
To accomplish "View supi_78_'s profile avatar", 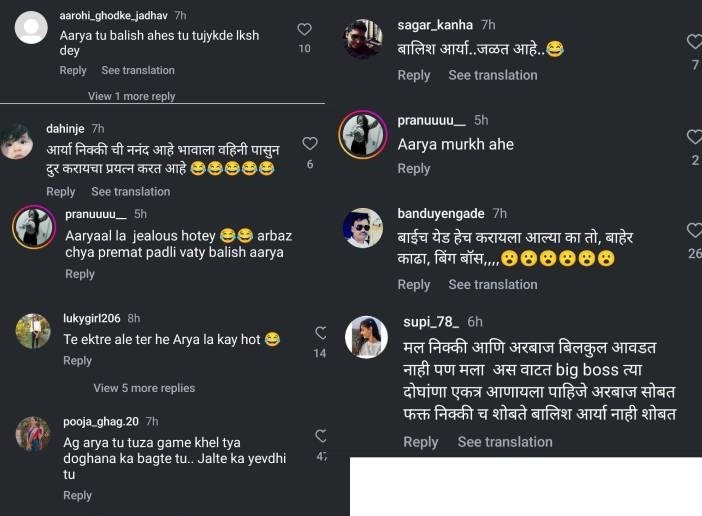I will (366, 337).
